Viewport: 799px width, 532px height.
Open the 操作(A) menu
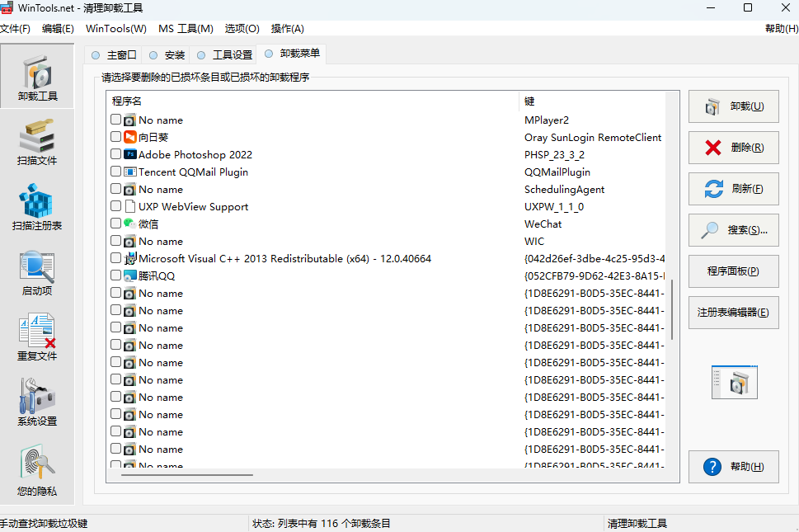[288, 29]
